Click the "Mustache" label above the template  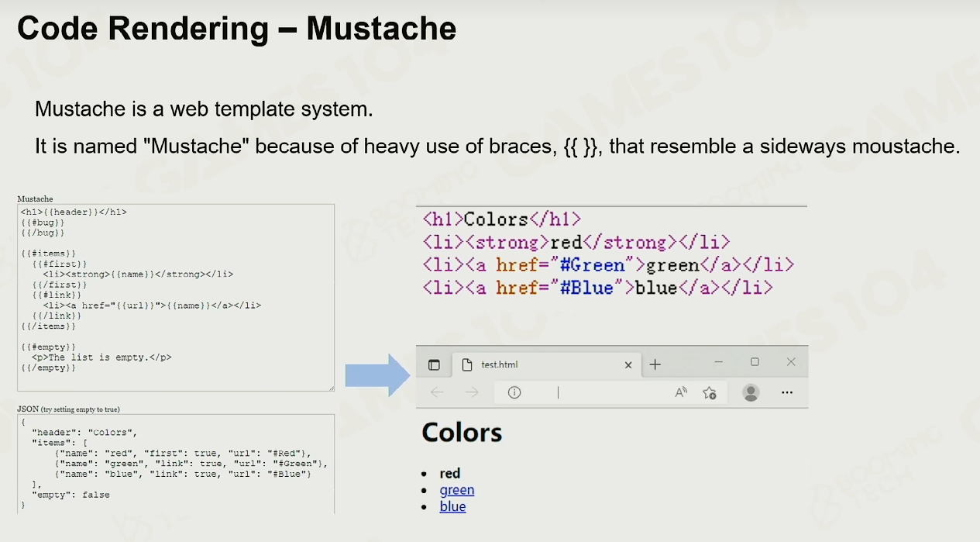point(35,199)
